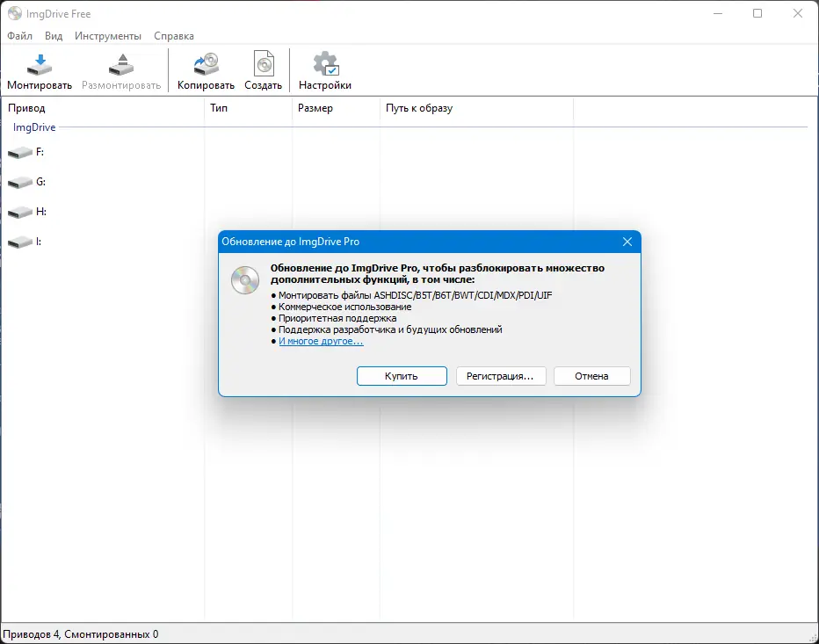Click the Привод column header
819x644 pixels.
[x=102, y=108]
